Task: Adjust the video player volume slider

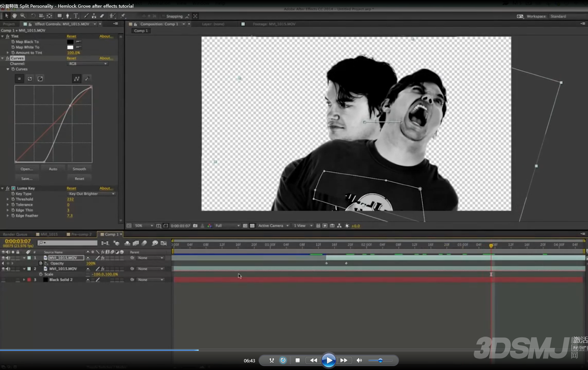Action: coord(380,361)
